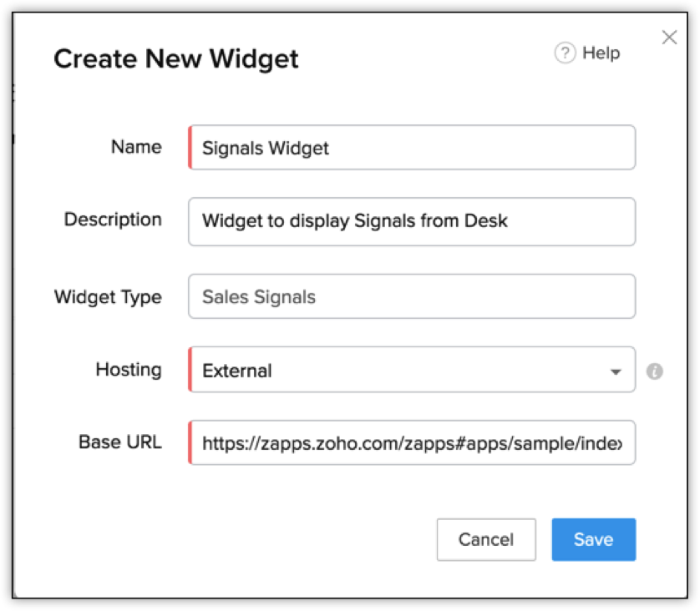Click into the Base URL field

(413, 442)
